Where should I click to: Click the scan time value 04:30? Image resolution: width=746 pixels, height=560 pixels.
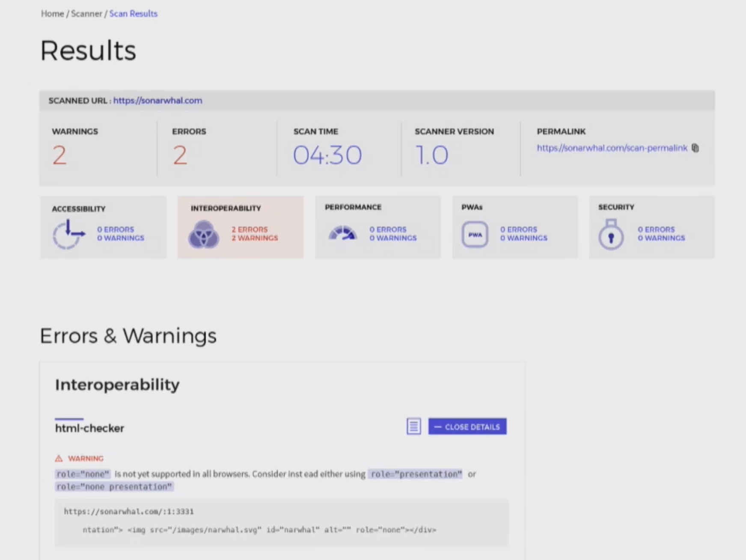coord(327,155)
